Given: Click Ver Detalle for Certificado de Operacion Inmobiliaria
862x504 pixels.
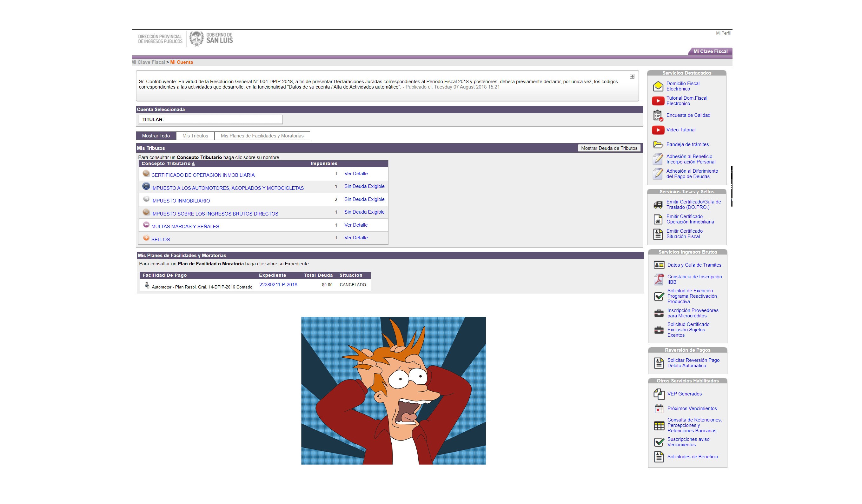Looking at the screenshot, I should click(x=356, y=174).
